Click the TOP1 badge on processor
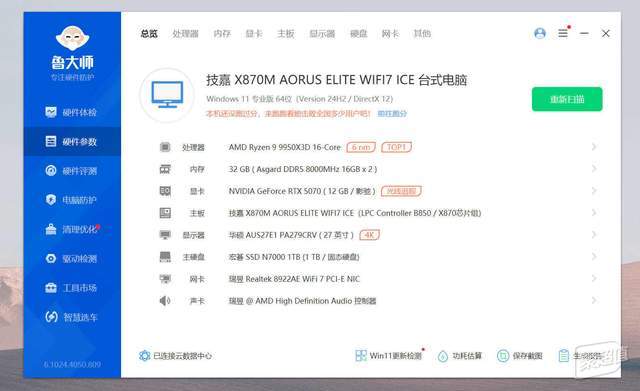 coord(396,147)
